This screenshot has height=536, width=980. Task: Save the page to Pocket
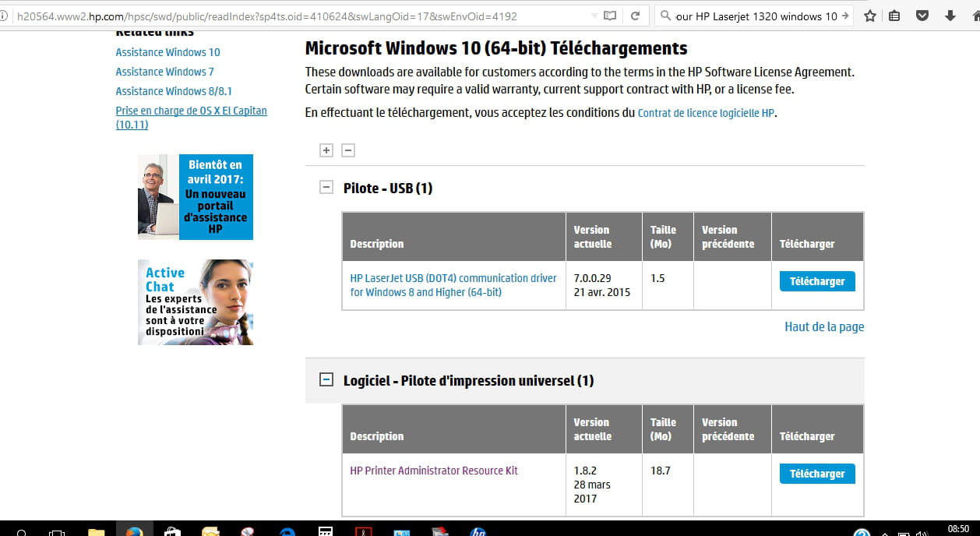click(x=922, y=16)
